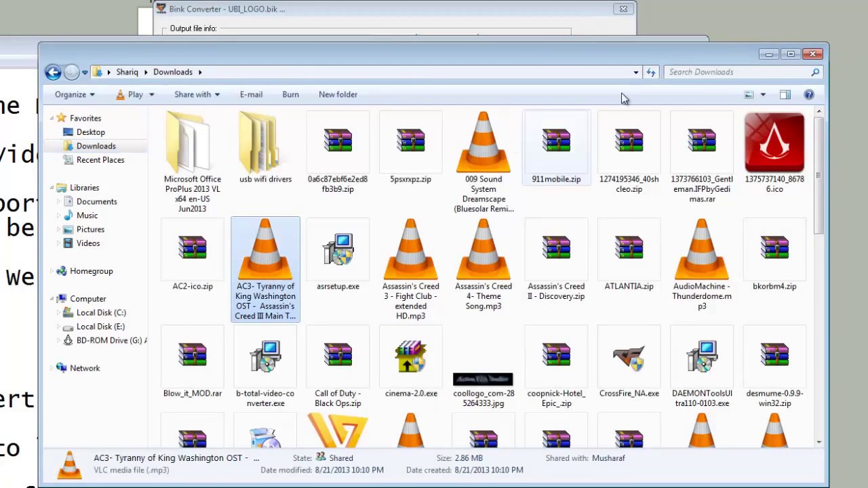Image resolution: width=868 pixels, height=488 pixels.
Task: Select the AC2-ico.zip archive
Action: pos(192,255)
